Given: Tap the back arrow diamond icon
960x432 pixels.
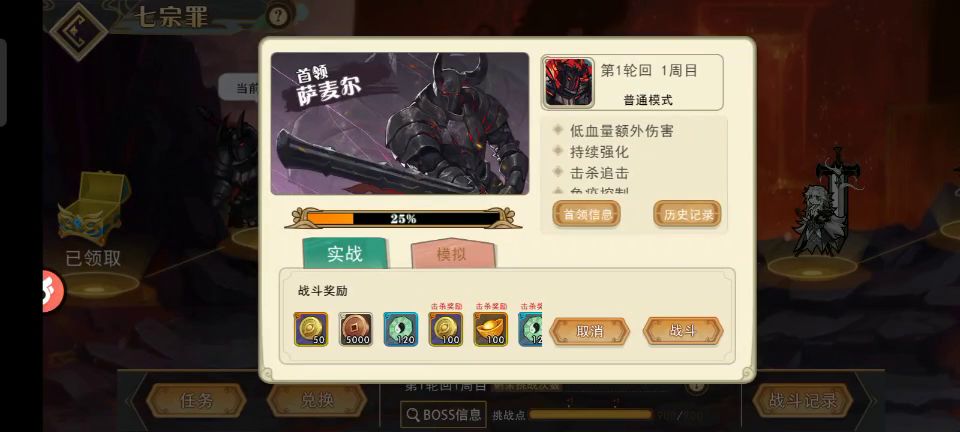Looking at the screenshot, I should click(78, 31).
